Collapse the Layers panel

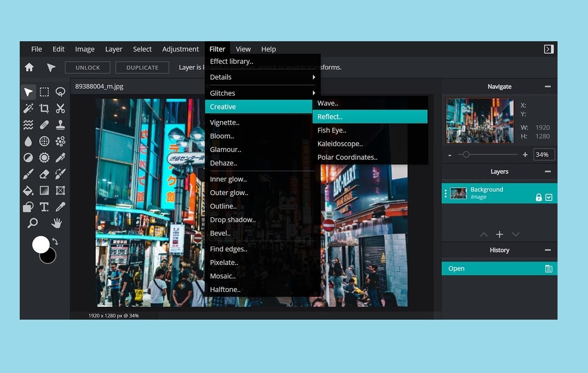pyautogui.click(x=548, y=171)
